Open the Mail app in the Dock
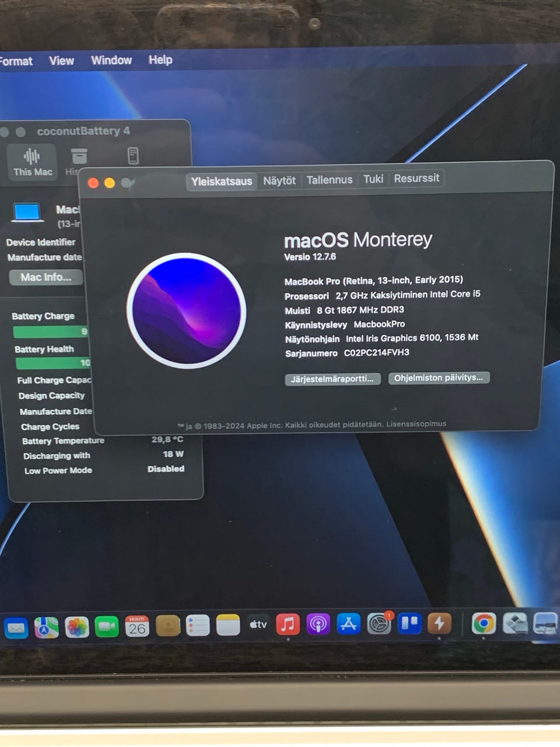The image size is (560, 747). point(16,628)
